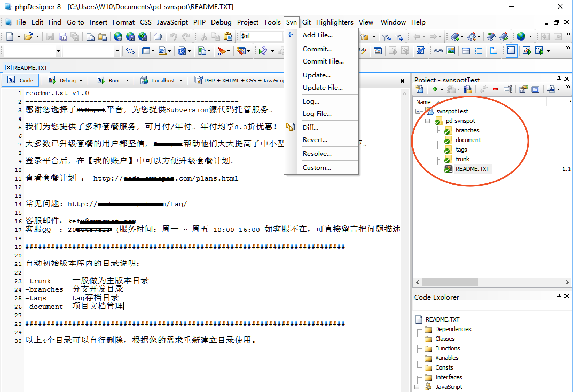
Task: Click the insert hyperlink chain icon
Action: [438, 51]
